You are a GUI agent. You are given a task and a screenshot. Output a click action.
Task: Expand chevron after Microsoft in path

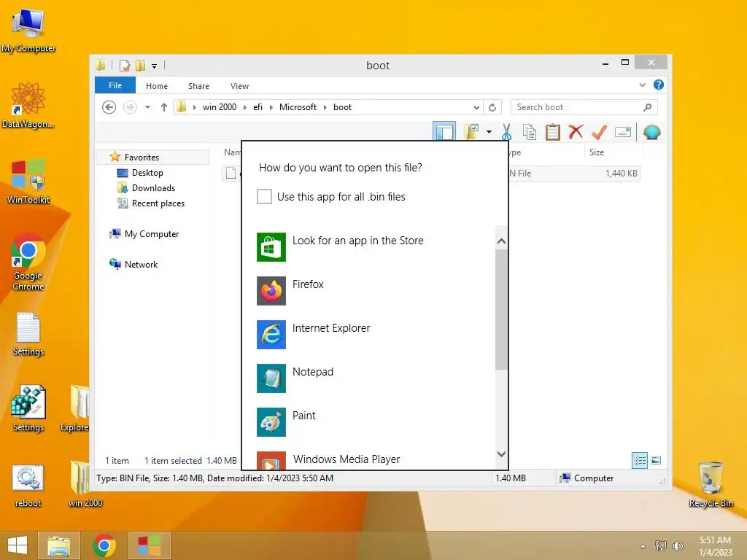pyautogui.click(x=325, y=107)
